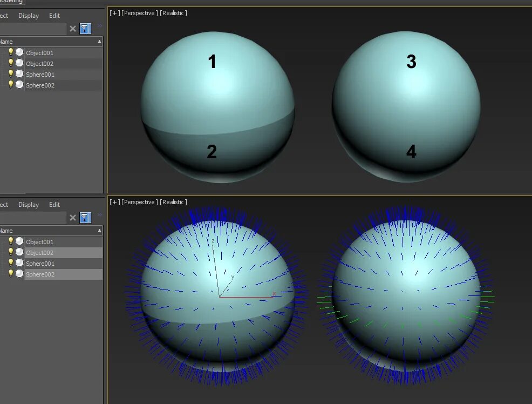The width and height of the screenshot is (532, 404).
Task: Click Sphere002 sphere type icon in unselected-rows explorer
Action: point(19,84)
